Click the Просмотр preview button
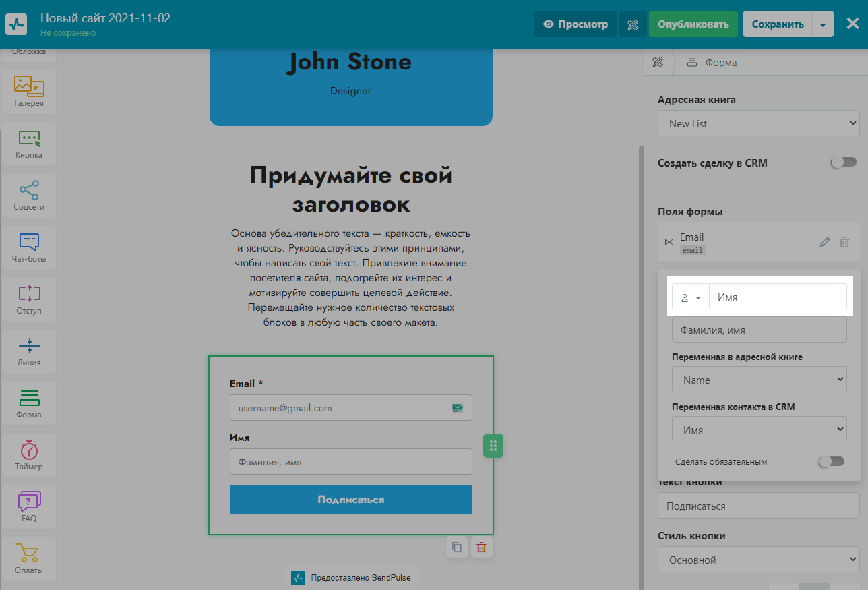868x590 pixels. tap(576, 24)
